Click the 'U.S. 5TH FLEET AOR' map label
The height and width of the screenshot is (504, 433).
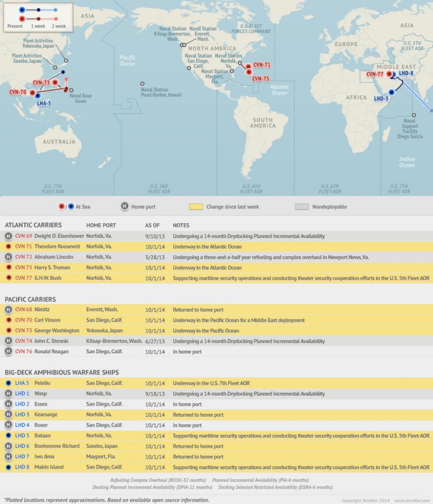[x=412, y=46]
